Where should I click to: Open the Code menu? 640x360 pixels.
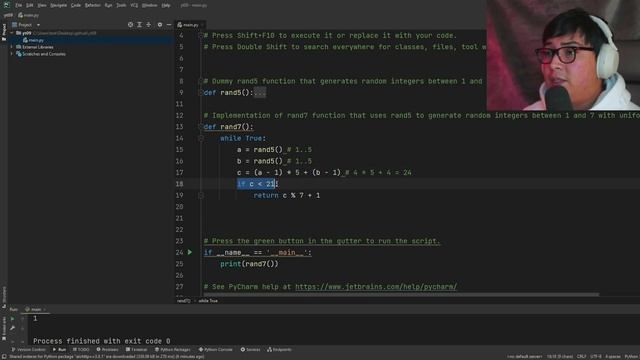coord(76,5)
